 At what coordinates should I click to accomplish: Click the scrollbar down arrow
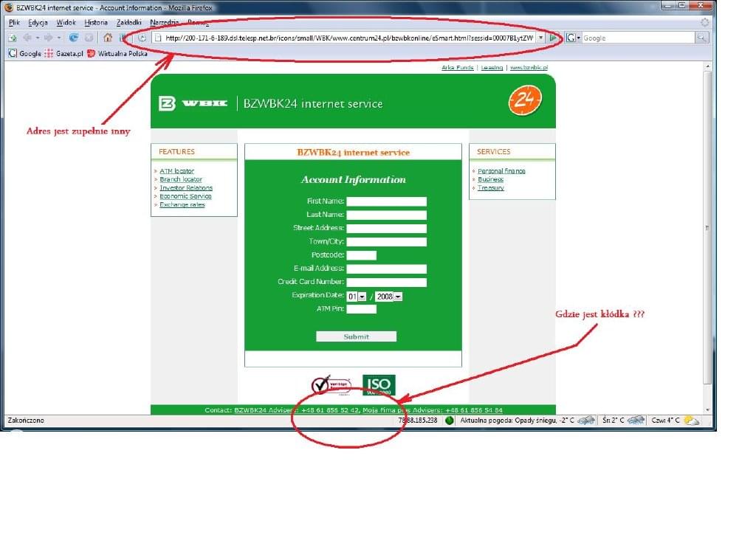707,410
